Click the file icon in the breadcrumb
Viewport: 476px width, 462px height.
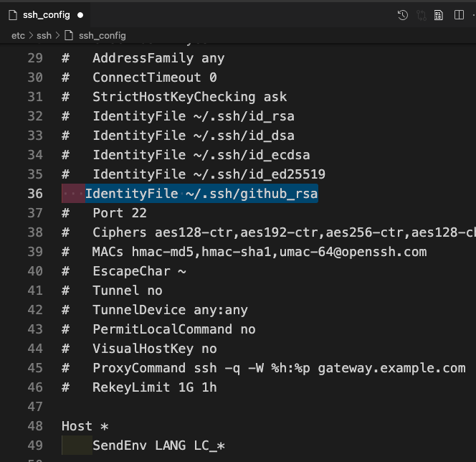[x=69, y=35]
